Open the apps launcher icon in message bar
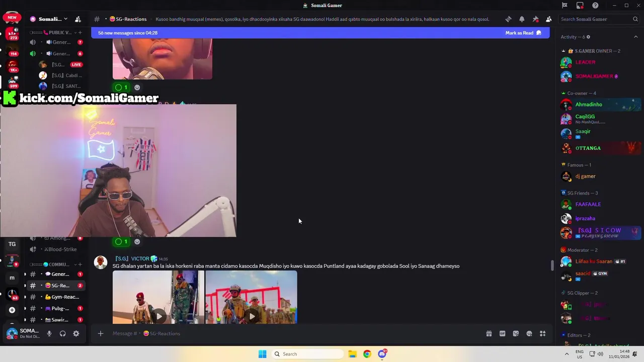644x362 pixels. (x=543, y=333)
